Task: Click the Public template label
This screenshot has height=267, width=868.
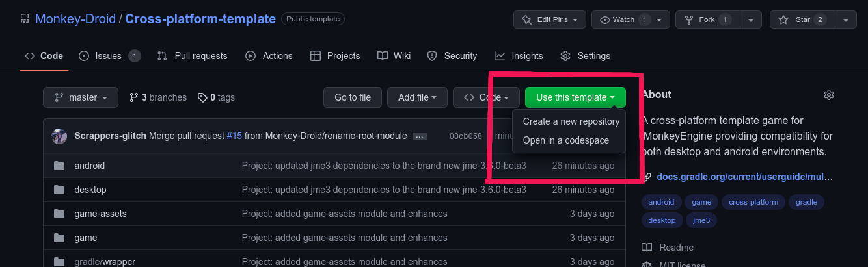Action: [x=313, y=19]
